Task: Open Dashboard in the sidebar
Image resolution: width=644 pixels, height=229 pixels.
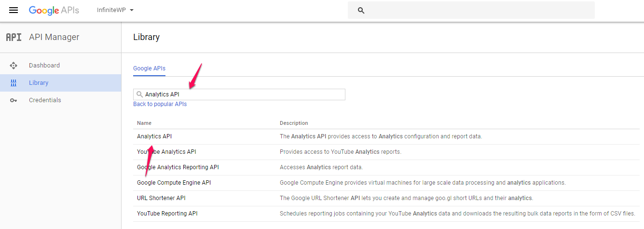Action: pyautogui.click(x=44, y=66)
